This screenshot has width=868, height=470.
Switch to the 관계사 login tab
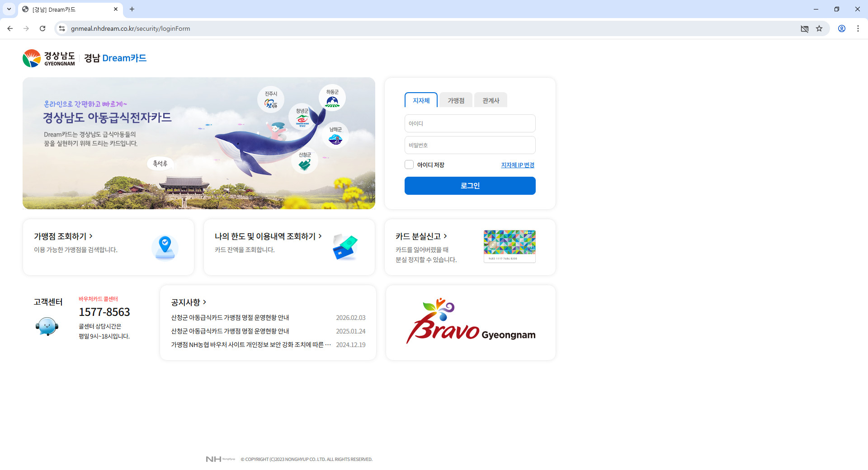pyautogui.click(x=491, y=100)
